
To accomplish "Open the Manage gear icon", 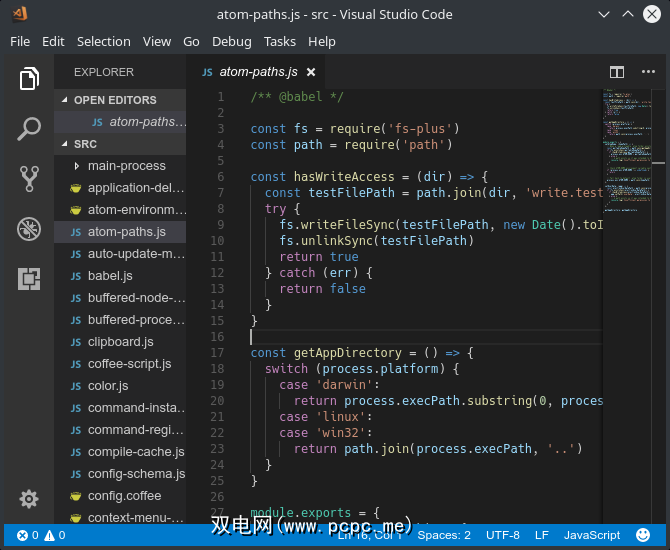I will (29, 499).
